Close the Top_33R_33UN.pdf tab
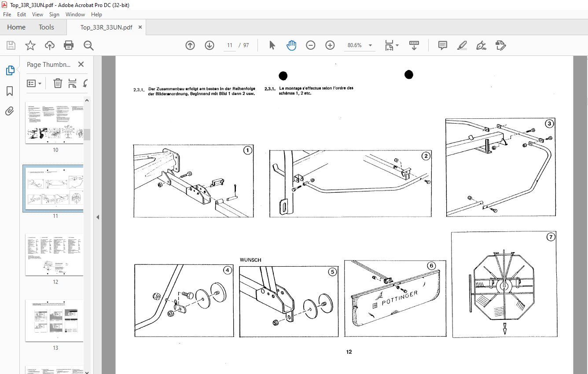 pos(140,27)
